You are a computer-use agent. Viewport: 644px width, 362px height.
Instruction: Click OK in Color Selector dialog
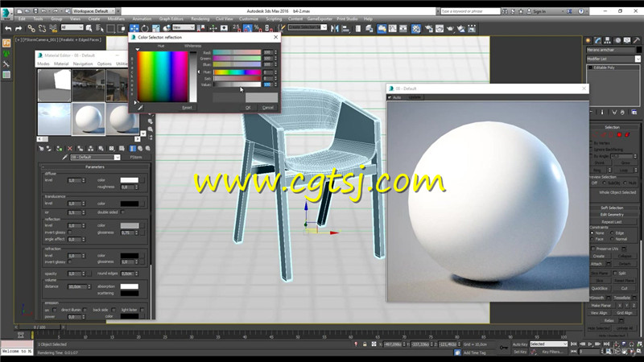coord(248,108)
